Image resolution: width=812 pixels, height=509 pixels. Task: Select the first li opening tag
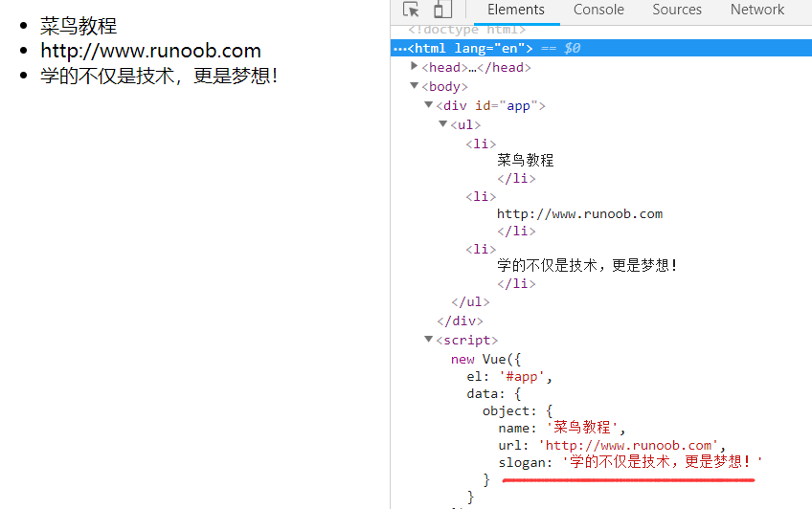pyautogui.click(x=481, y=144)
